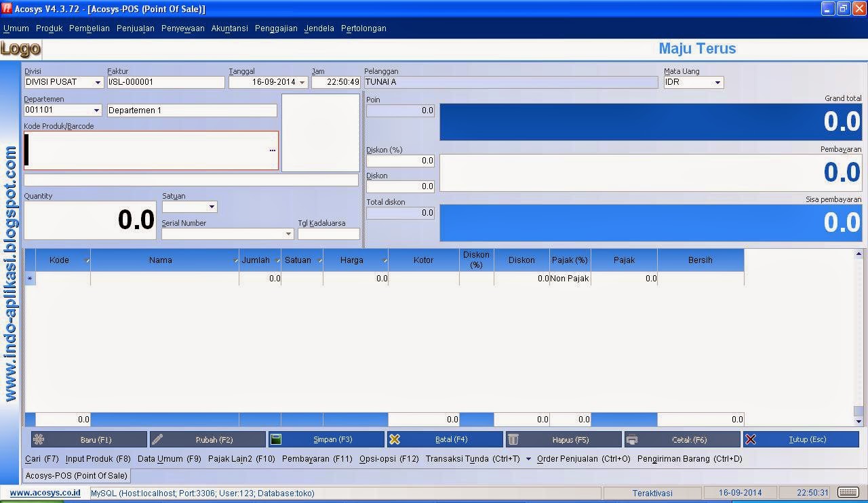The width and height of the screenshot is (868, 503).
Task: Click the Kode Produk/Barcode input box
Action: (151, 150)
